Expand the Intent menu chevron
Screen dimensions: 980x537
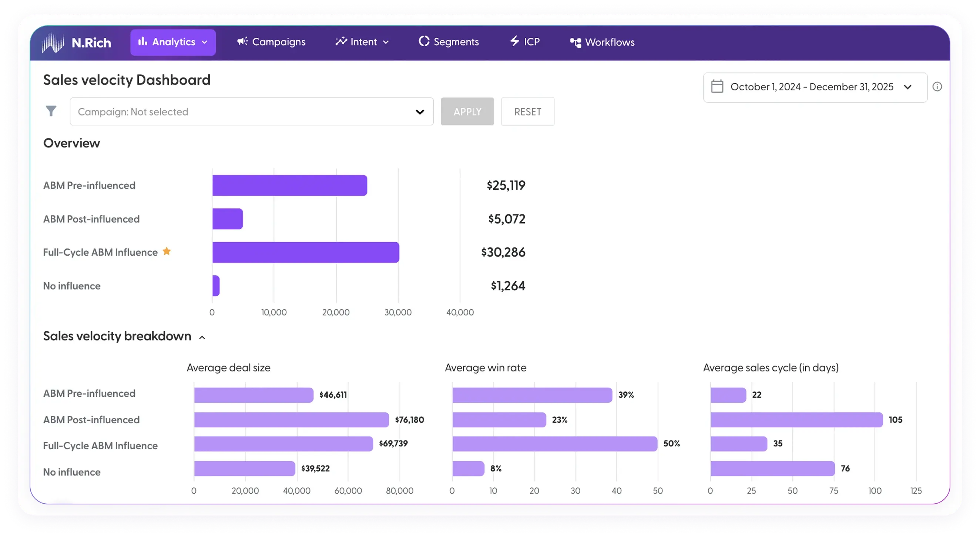(x=386, y=42)
